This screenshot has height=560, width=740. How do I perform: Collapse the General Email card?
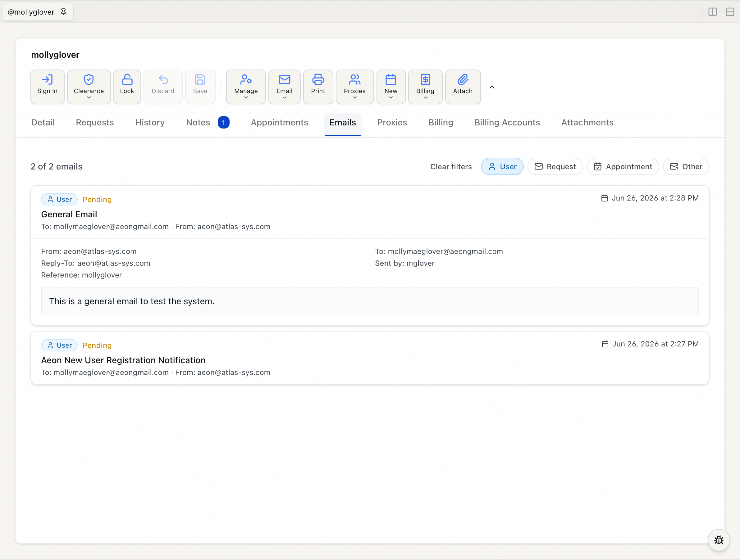[x=370, y=212]
